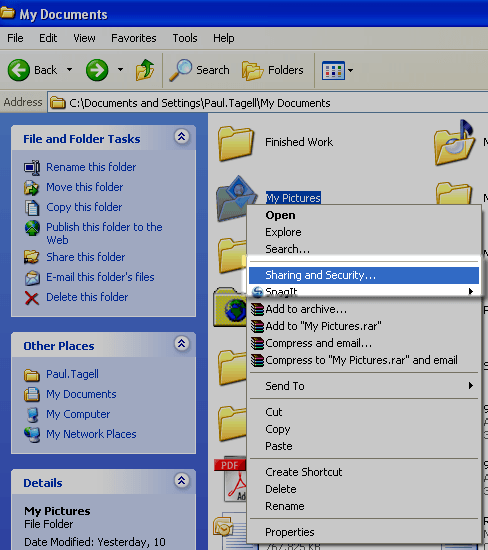This screenshot has width=488, height=550.
Task: Select the Finished Work folder icon
Action: coord(236,144)
